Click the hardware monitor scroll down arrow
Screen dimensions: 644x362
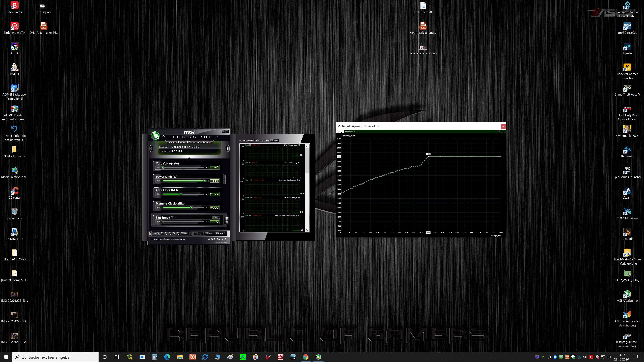[x=307, y=230]
